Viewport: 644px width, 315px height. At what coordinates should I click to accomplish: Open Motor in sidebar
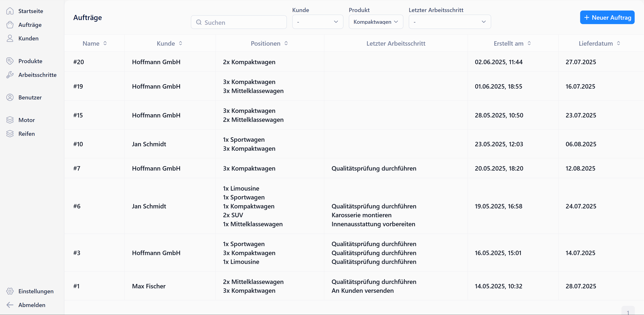26,120
